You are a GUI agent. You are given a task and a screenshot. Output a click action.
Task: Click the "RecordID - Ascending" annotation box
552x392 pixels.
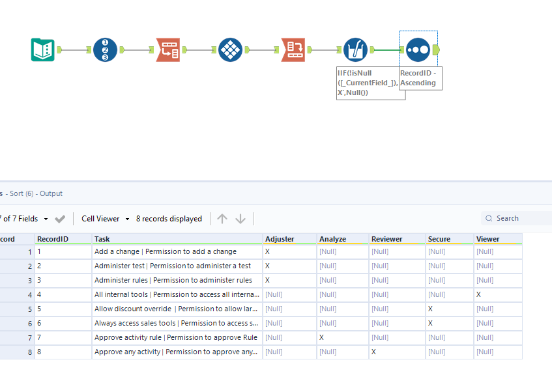pos(420,77)
